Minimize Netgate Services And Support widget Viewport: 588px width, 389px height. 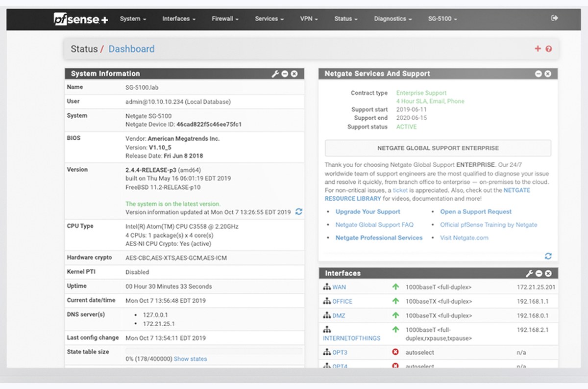pos(539,74)
